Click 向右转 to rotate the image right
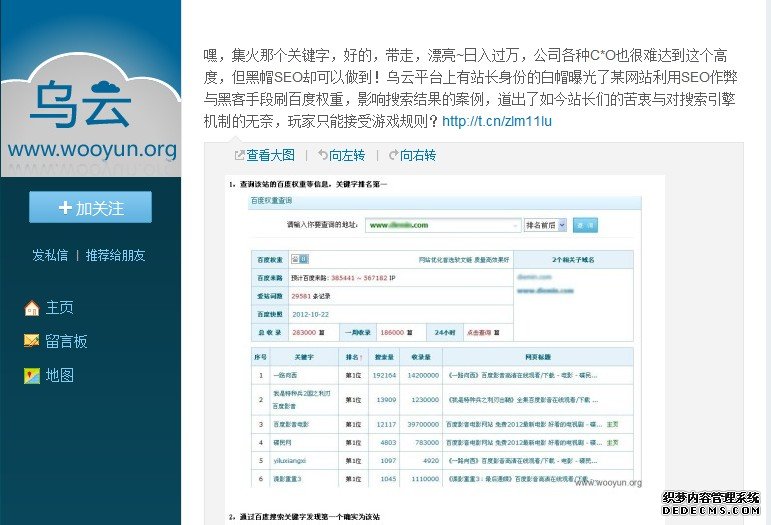The image size is (771, 525). click(418, 155)
